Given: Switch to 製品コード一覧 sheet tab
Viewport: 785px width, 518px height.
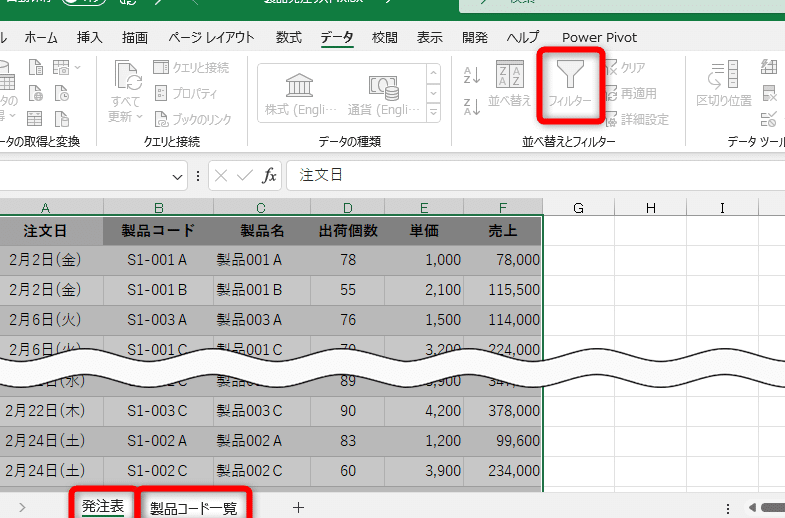Looking at the screenshot, I should pyautogui.click(x=194, y=508).
